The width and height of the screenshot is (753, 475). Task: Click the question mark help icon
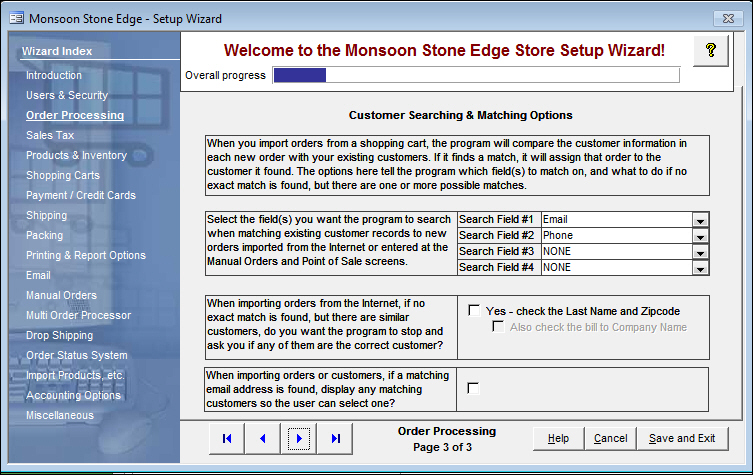711,51
